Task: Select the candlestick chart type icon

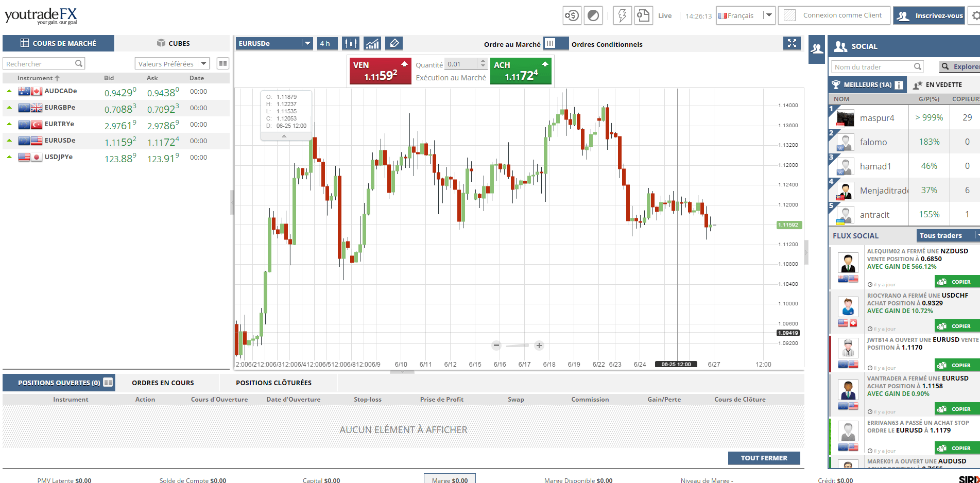Action: click(x=351, y=43)
